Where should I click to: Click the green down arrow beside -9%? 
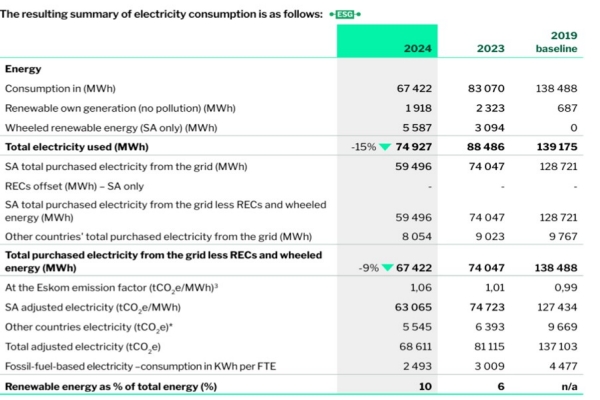point(385,269)
